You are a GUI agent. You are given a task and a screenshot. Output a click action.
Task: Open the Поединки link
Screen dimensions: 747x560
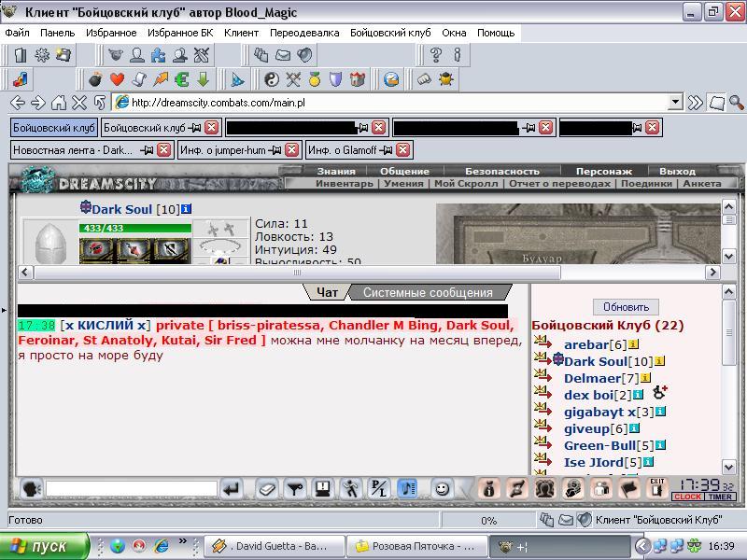pyautogui.click(x=646, y=183)
